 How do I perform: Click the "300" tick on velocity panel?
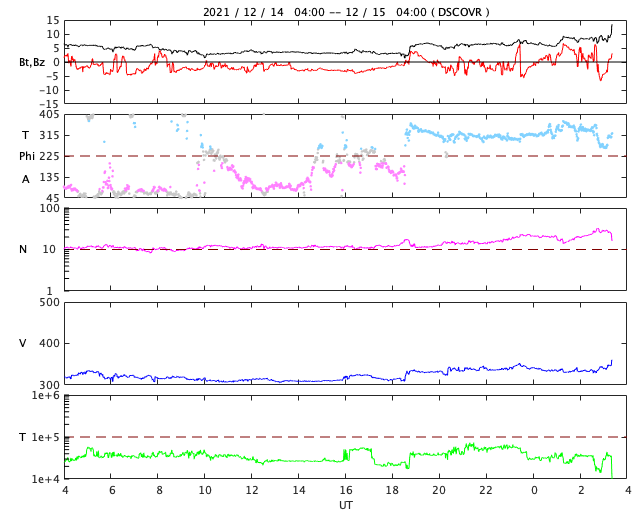(x=49, y=385)
